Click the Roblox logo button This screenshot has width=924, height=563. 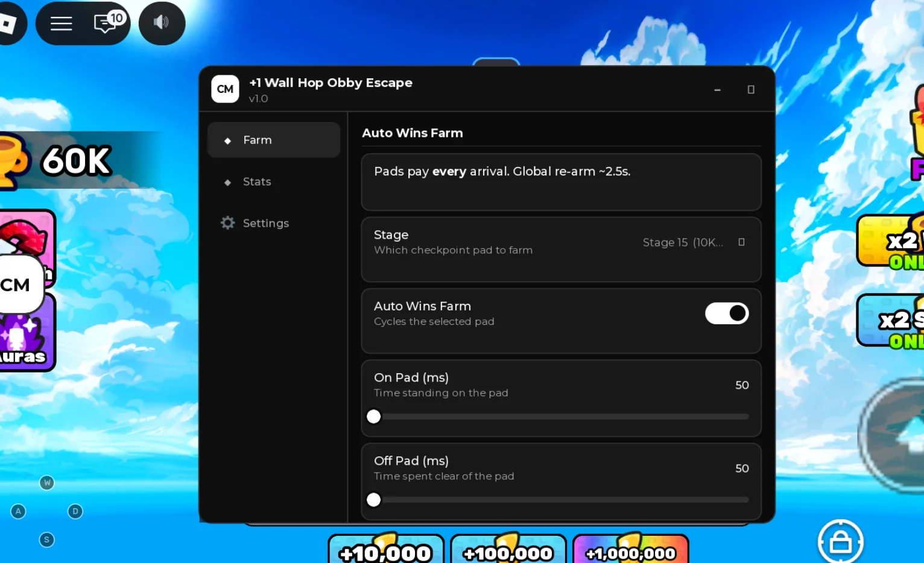coord(8,23)
